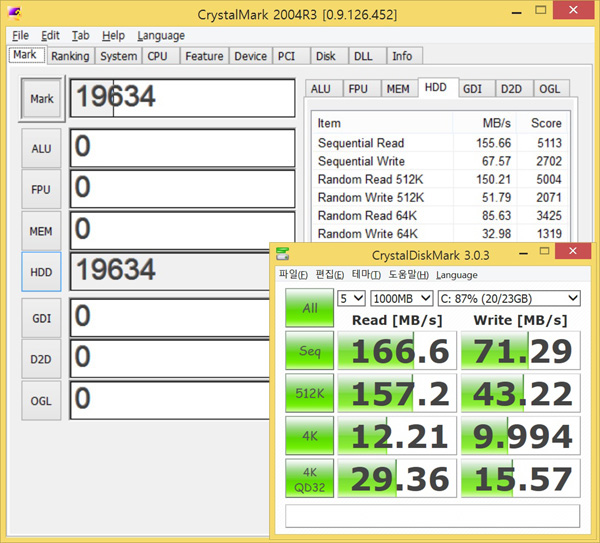Click the Seq read result 166.6
The width and height of the screenshot is (600, 543).
point(397,351)
